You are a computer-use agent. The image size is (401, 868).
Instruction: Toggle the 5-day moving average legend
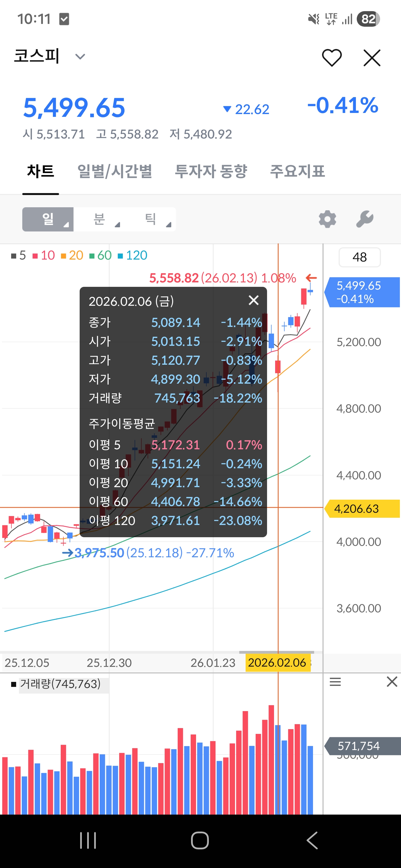(x=19, y=255)
